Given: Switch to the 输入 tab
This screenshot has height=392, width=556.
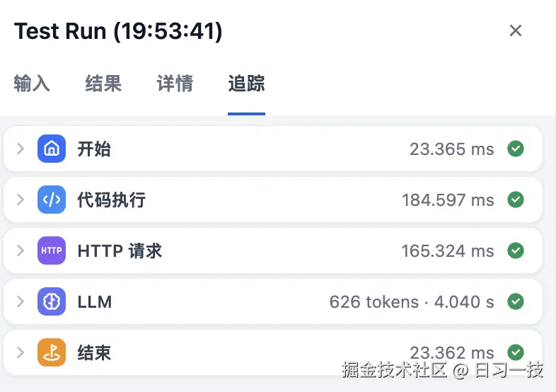Looking at the screenshot, I should 32,83.
